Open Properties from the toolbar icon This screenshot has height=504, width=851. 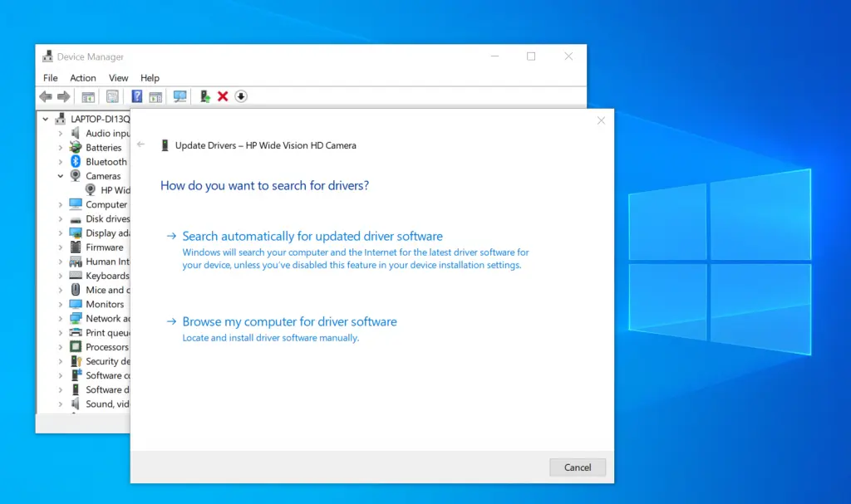click(x=112, y=96)
